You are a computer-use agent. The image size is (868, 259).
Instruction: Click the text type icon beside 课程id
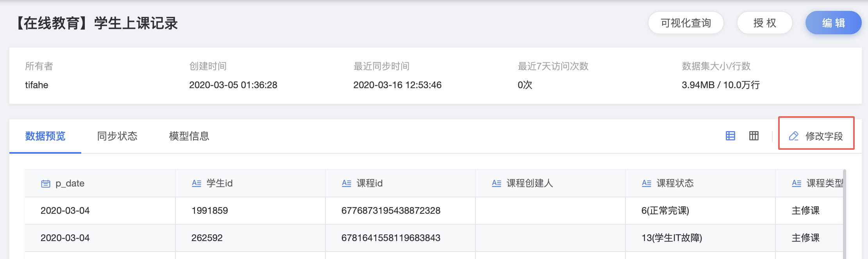pos(346,183)
